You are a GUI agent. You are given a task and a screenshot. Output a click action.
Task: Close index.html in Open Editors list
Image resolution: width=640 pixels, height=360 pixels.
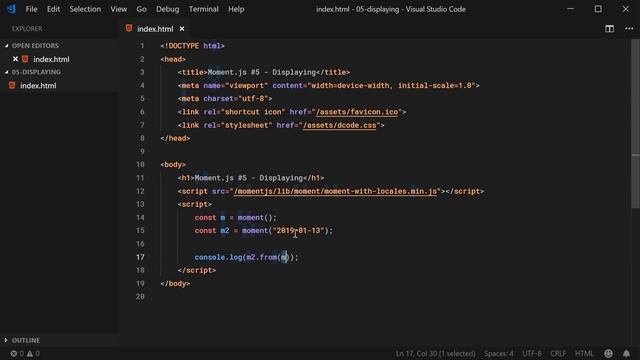tap(16, 59)
